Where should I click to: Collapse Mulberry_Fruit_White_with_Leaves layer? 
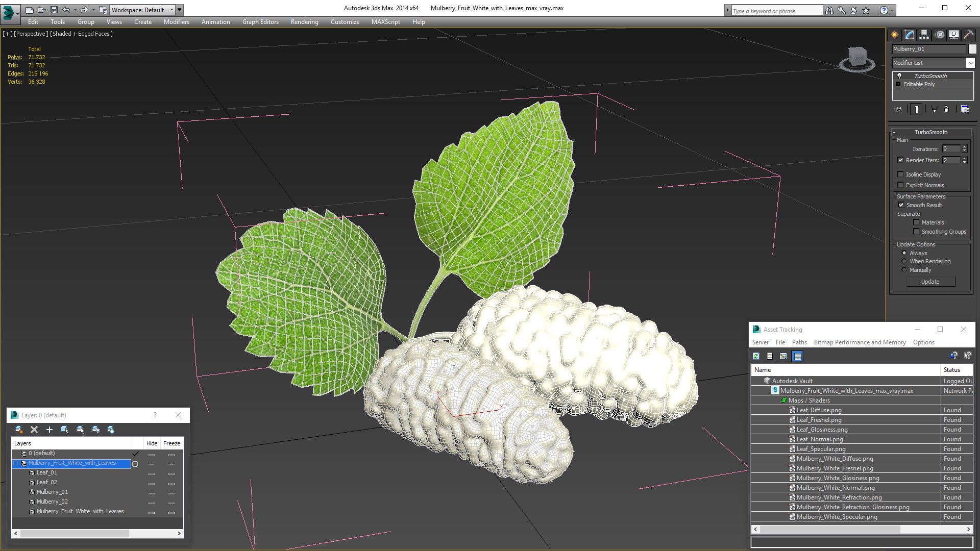pos(16,463)
